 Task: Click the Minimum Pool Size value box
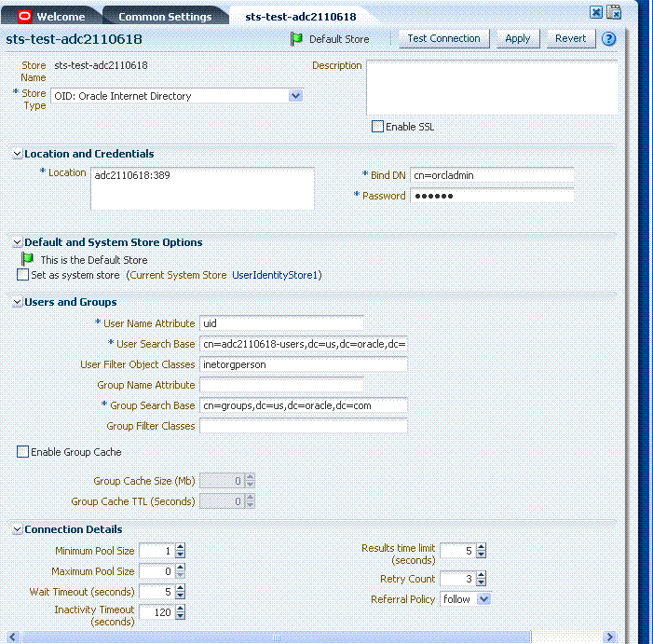157,551
